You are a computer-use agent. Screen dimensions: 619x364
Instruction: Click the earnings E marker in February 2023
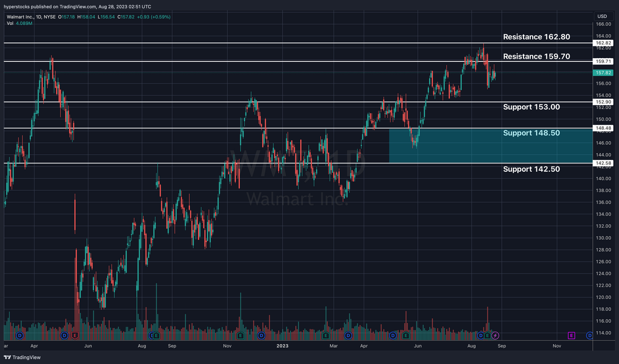(325, 335)
